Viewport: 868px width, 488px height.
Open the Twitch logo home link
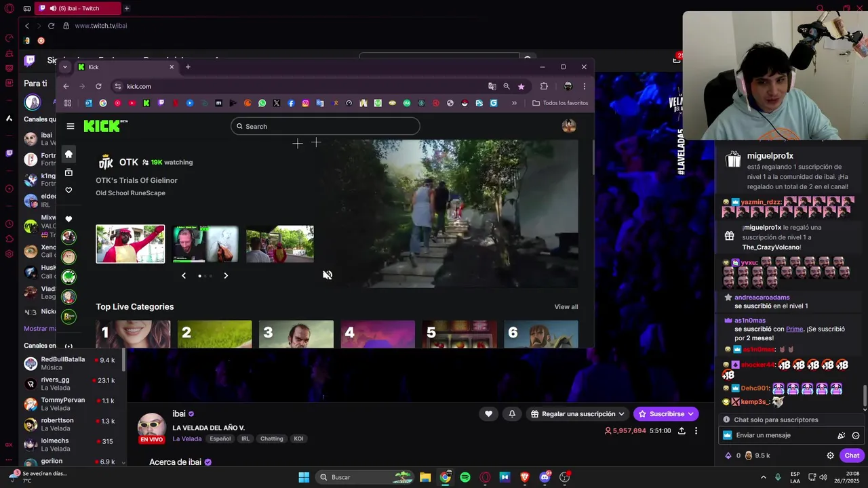30,60
